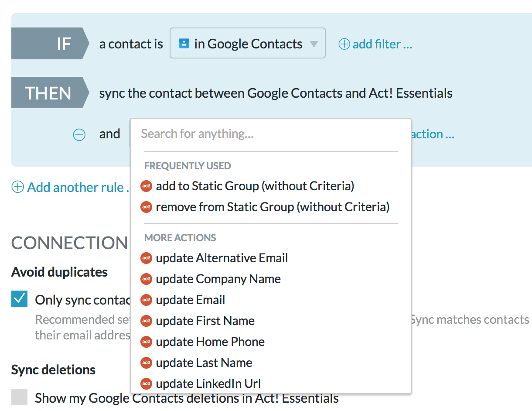The width and height of the screenshot is (532, 411).
Task: Click Act! icon next to remove from Static Group
Action: point(146,207)
